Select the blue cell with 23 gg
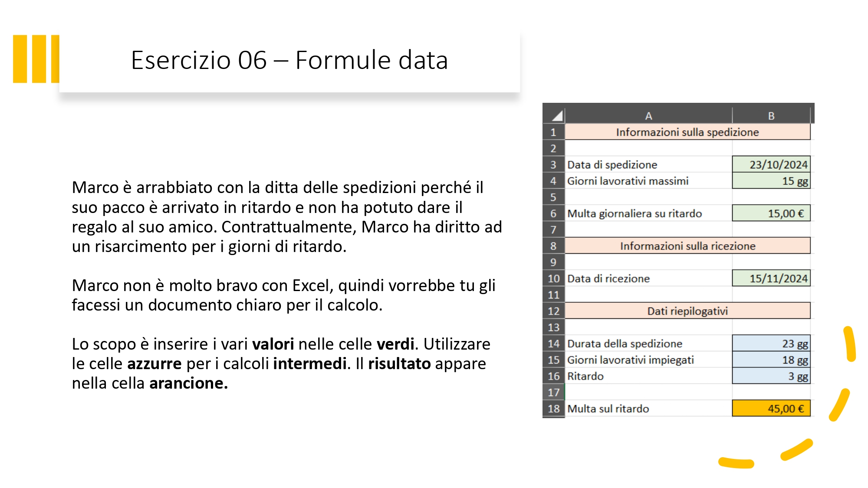Image resolution: width=868 pixels, height=488 pixels. click(x=771, y=344)
